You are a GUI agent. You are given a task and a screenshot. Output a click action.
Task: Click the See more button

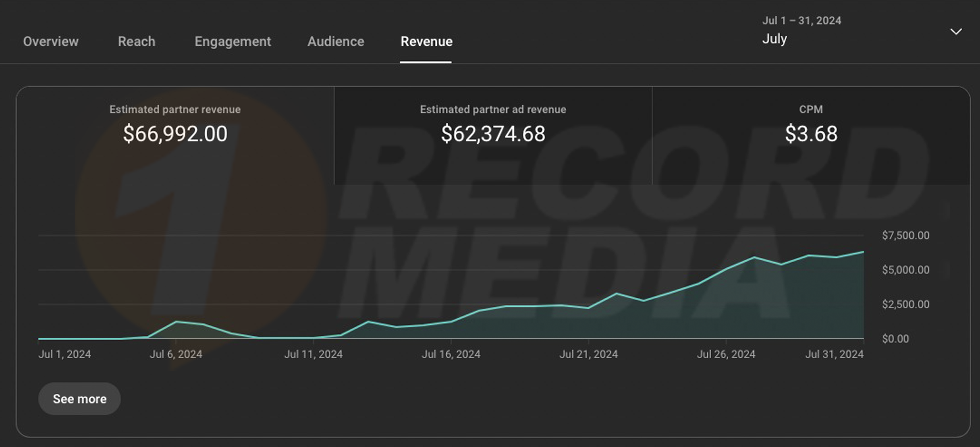point(79,399)
